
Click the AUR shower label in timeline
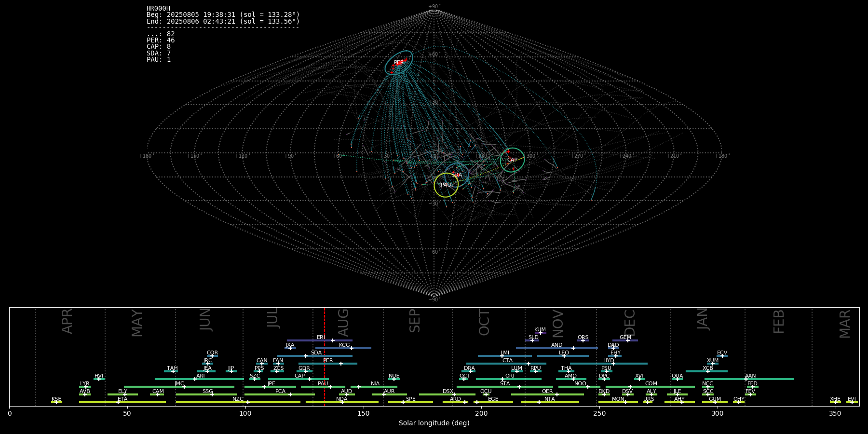click(x=389, y=392)
